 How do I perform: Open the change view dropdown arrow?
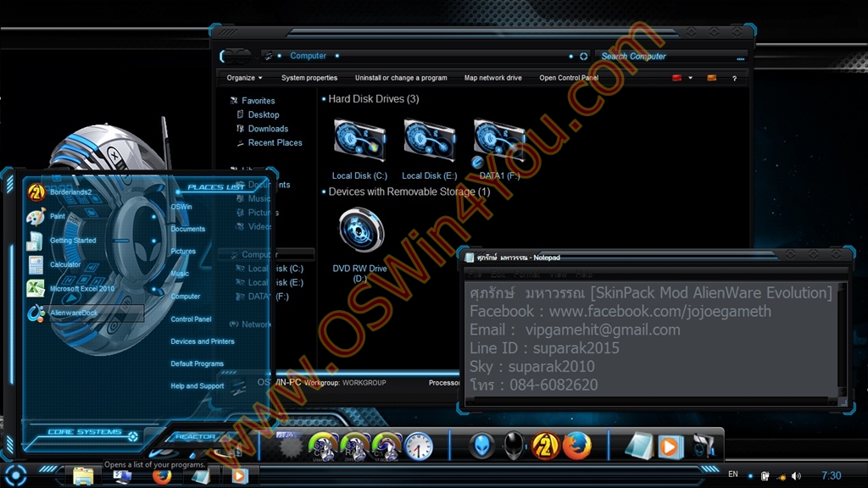[690, 78]
